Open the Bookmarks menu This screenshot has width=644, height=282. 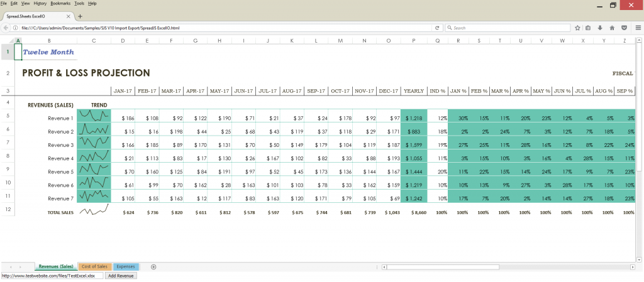point(60,4)
